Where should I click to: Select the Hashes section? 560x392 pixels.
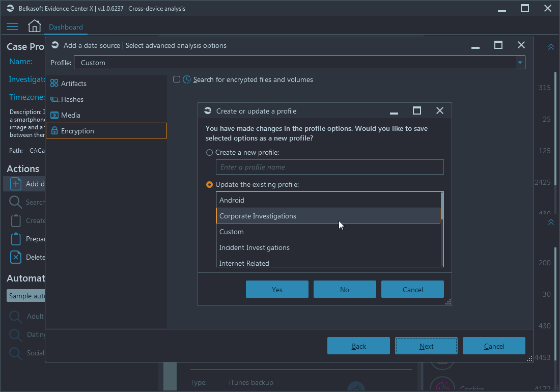click(x=106, y=99)
